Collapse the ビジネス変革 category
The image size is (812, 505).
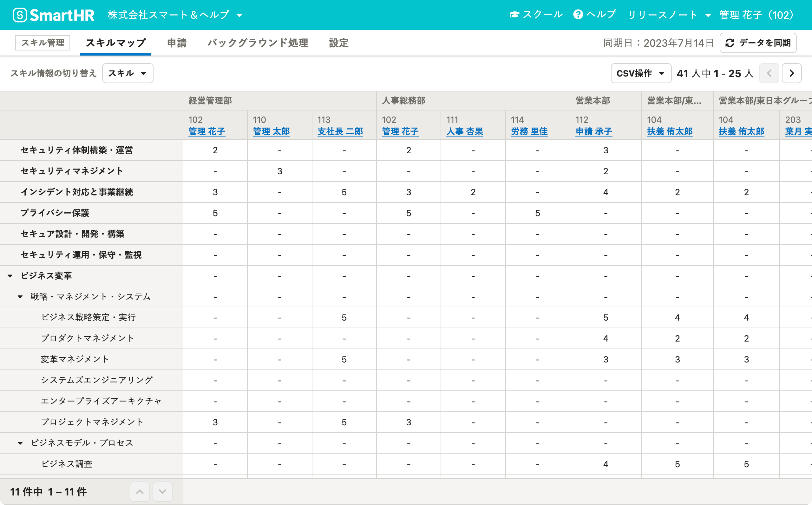click(10, 276)
